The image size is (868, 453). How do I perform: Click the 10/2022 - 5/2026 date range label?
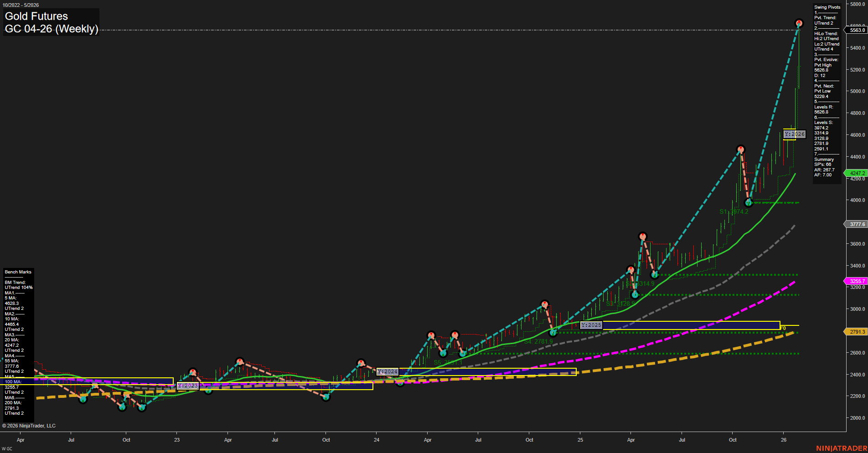pos(21,5)
